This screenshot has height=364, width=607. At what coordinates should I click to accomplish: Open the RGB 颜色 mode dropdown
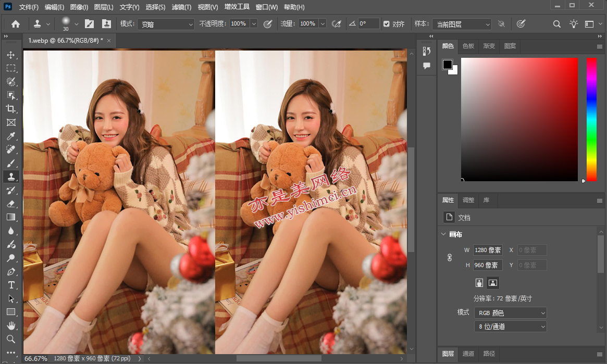[510, 313]
